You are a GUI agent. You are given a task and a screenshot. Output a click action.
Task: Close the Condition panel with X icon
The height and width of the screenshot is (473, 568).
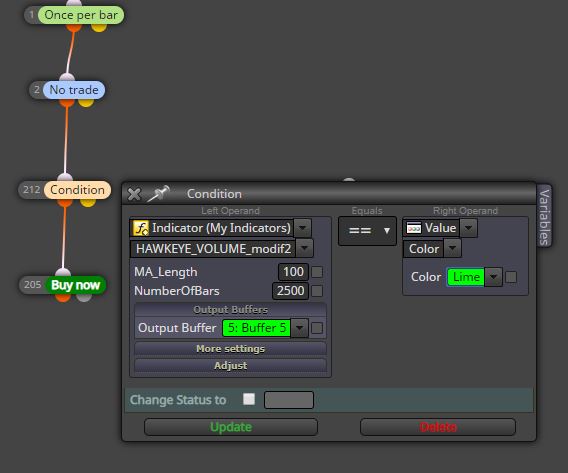[134, 194]
